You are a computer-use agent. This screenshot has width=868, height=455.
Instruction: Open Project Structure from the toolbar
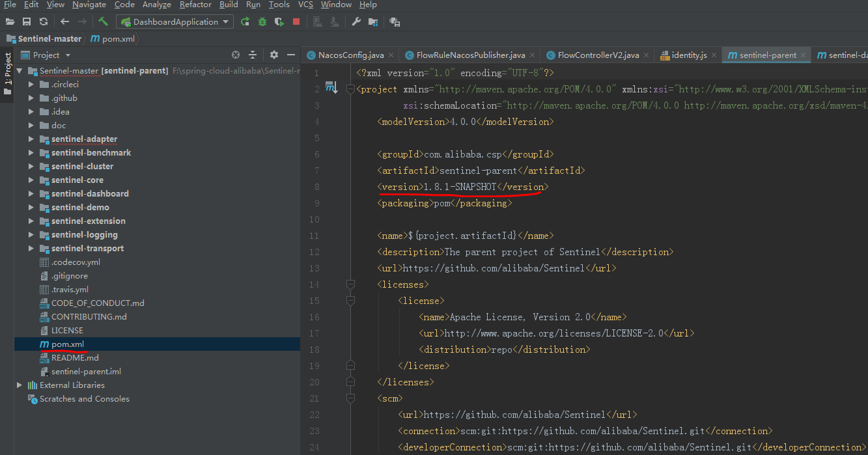(372, 21)
